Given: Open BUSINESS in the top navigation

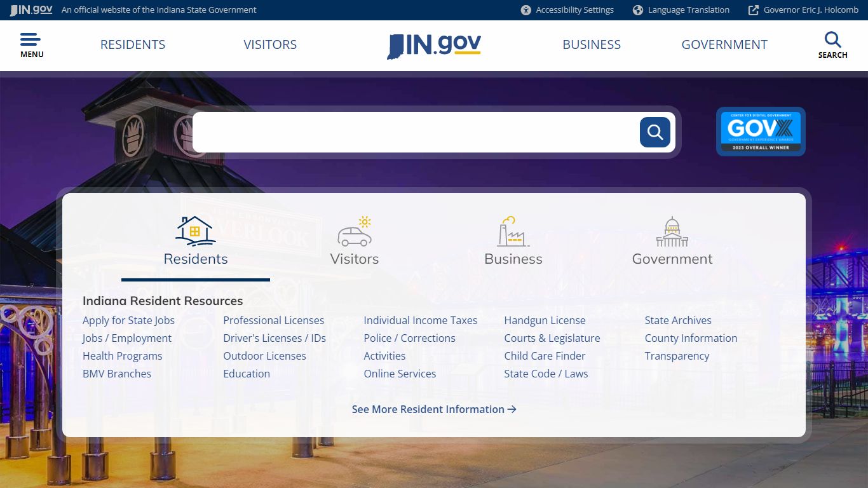Looking at the screenshot, I should 592,44.
